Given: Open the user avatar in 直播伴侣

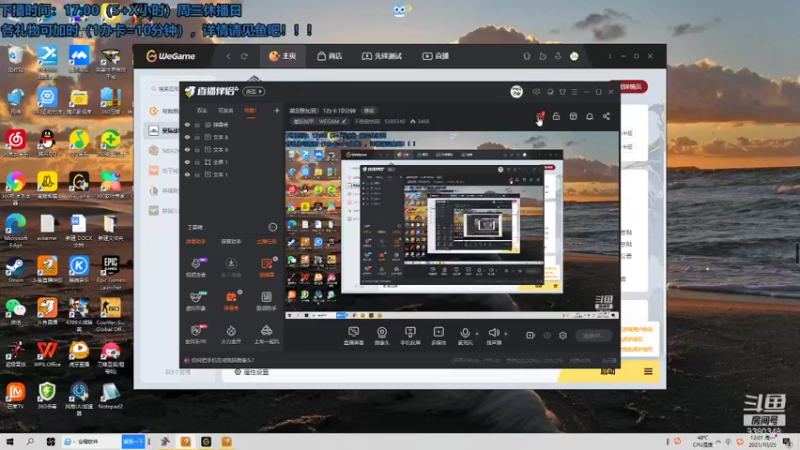Looking at the screenshot, I should pyautogui.click(x=516, y=92).
